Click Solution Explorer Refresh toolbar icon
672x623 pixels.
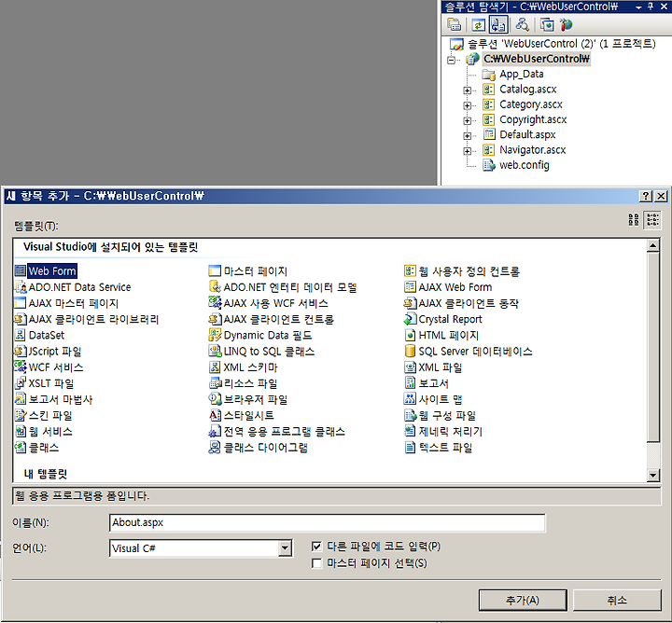(478, 25)
